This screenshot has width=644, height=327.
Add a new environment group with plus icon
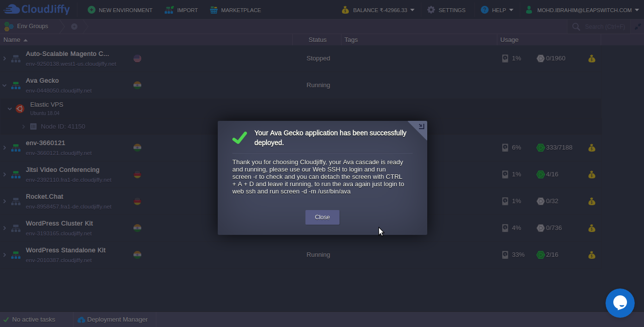click(74, 26)
